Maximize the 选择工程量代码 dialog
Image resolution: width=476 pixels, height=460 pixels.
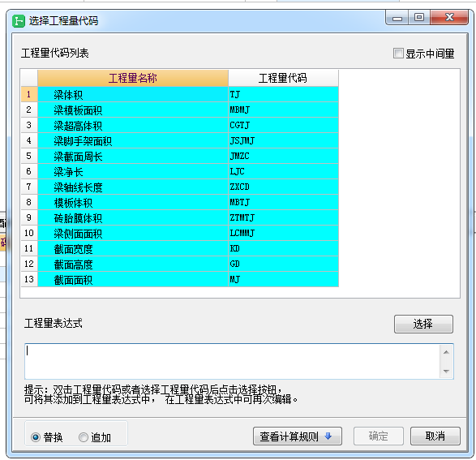[x=419, y=18]
